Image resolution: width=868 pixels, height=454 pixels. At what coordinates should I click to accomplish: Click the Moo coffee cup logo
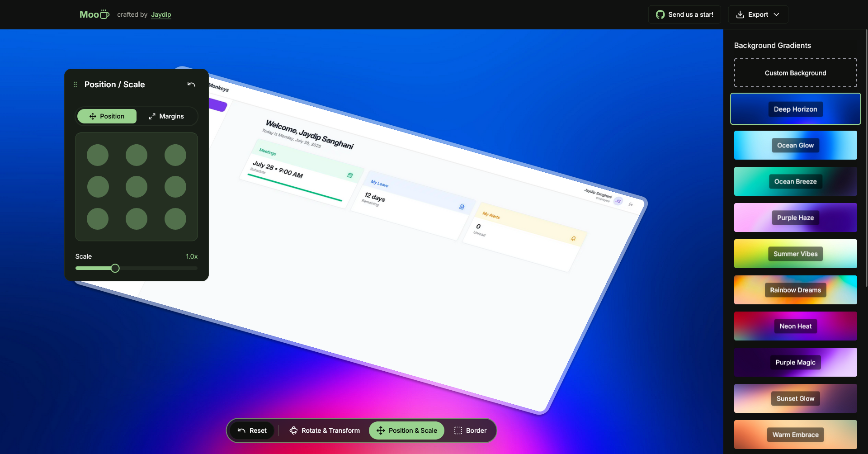94,14
